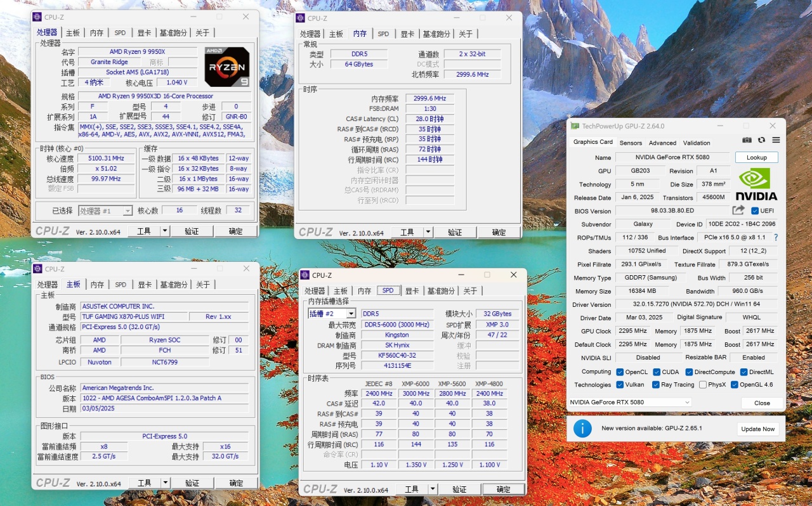Image resolution: width=812 pixels, height=506 pixels.
Task: Toggle the DirectCompute checkbox
Action: 689,372
